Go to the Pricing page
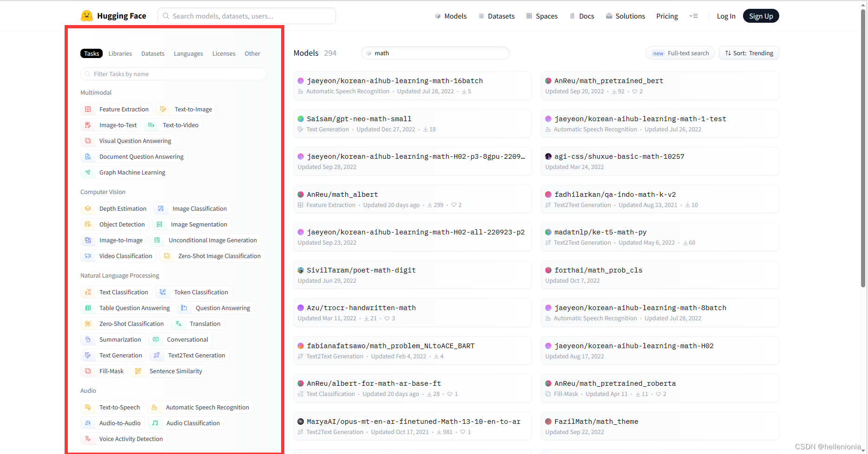Viewport: 868px width, 454px height. (667, 16)
